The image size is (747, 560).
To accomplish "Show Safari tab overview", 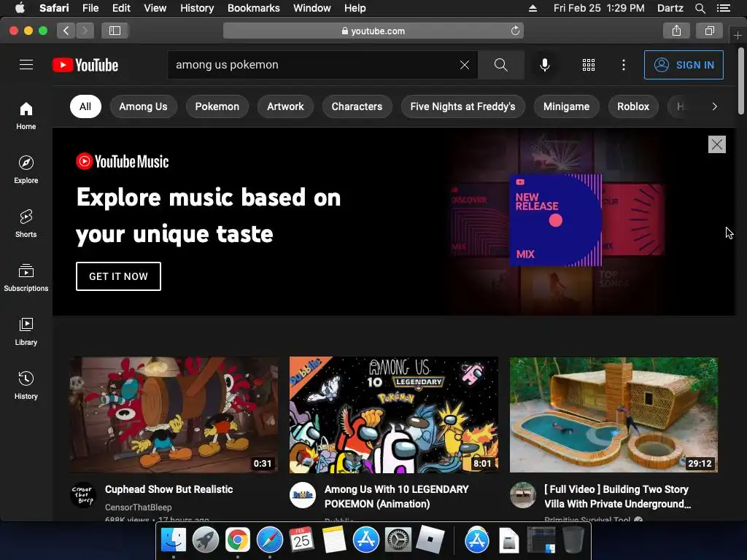I will (x=709, y=31).
